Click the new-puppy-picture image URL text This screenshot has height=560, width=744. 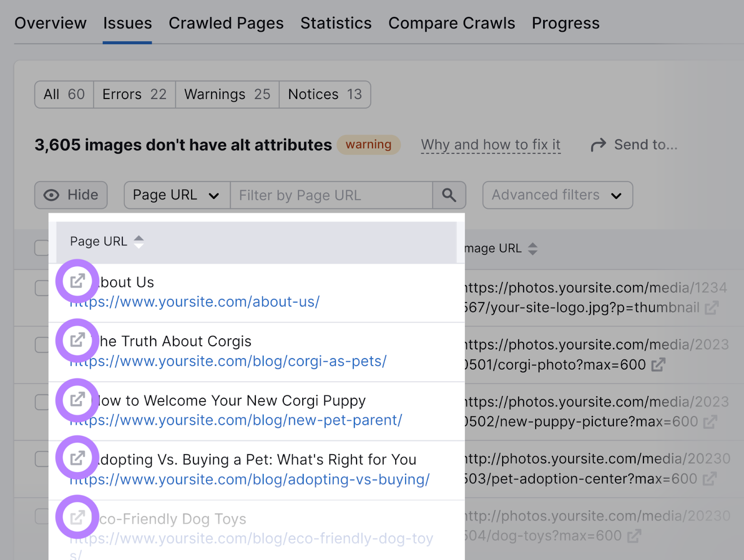coord(596,412)
